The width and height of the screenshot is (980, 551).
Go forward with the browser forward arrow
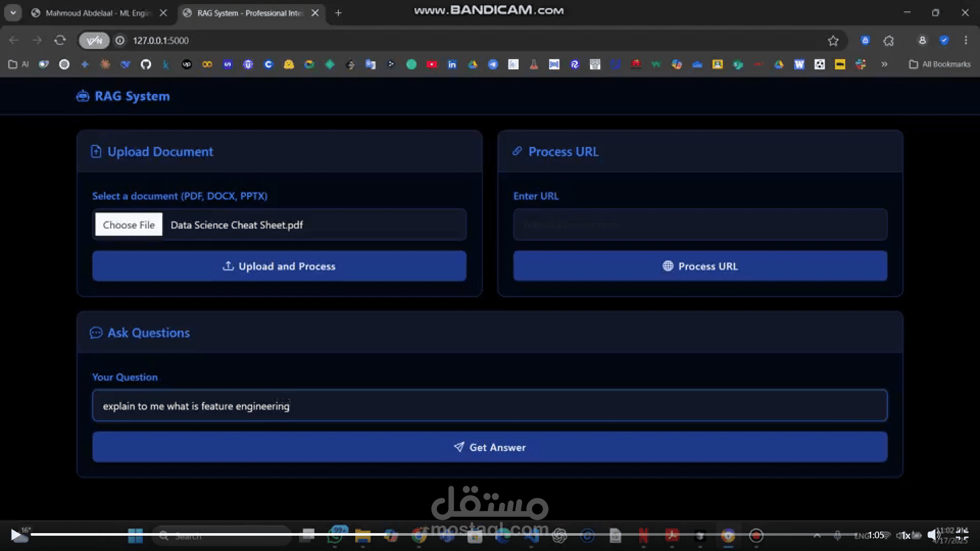(x=37, y=40)
